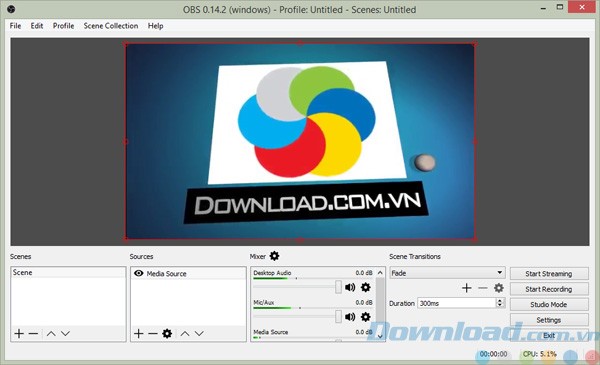The width and height of the screenshot is (600, 365).
Task: Add a new scene with plus icon
Action: pyautogui.click(x=19, y=334)
